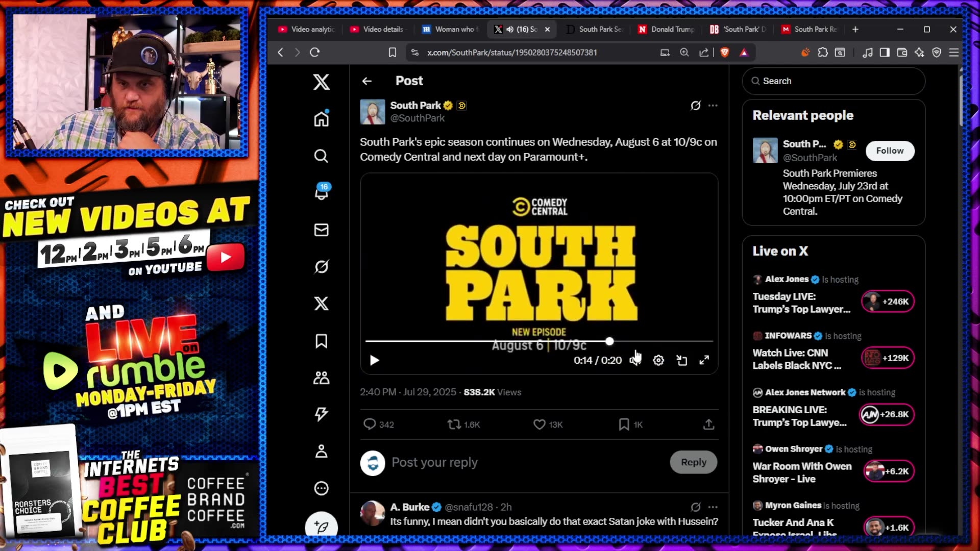Screen dimensions: 980x551
Task: Open the More options circle in sidebar
Action: pos(321,488)
